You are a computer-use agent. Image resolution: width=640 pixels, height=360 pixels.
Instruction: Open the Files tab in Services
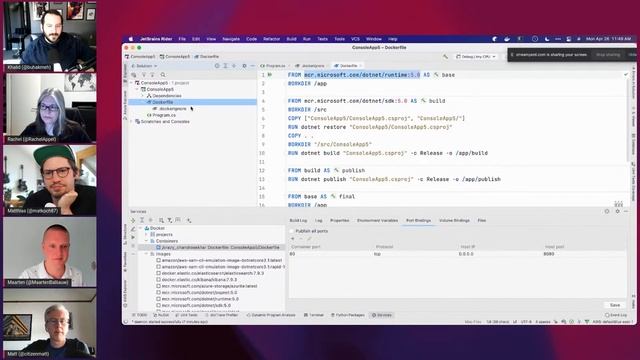click(482, 220)
